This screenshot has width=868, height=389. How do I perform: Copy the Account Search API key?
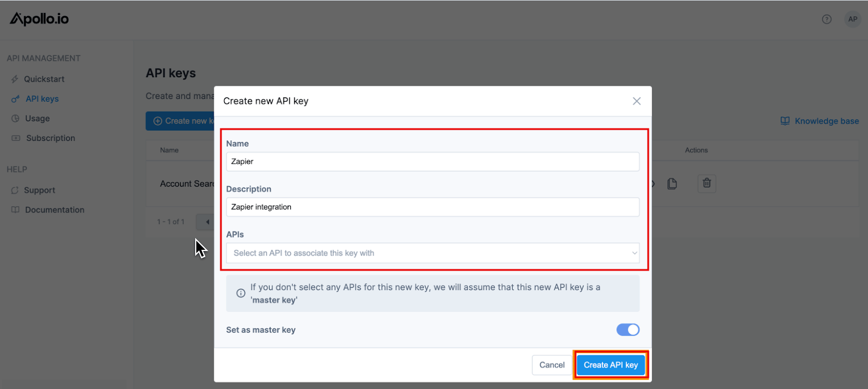[672, 184]
